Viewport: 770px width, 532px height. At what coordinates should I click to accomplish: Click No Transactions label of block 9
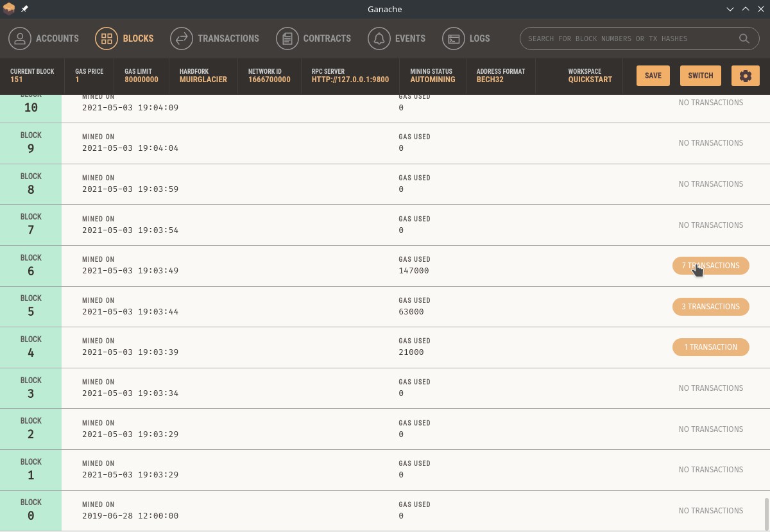pos(711,143)
